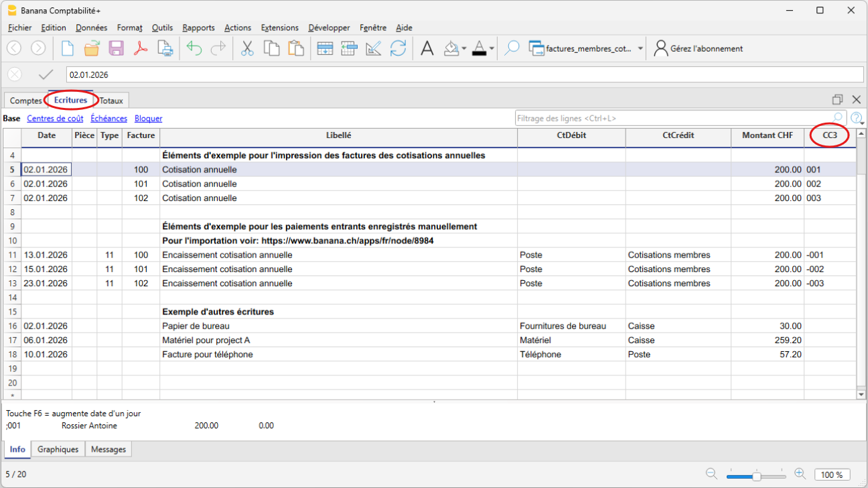This screenshot has width=868, height=488.
Task: Paste with the clipboard icon
Action: tap(295, 48)
